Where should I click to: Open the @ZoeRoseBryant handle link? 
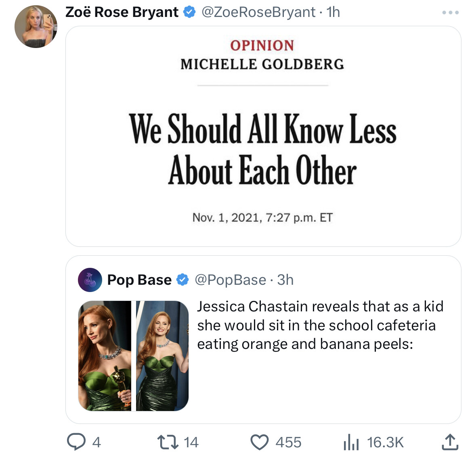click(258, 12)
